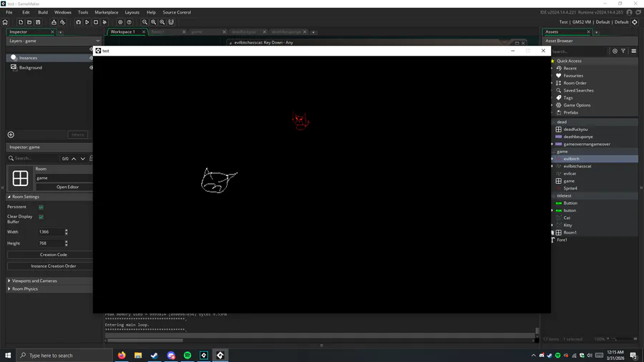
Task: Reset workspace zoom
Action: click(x=154, y=22)
